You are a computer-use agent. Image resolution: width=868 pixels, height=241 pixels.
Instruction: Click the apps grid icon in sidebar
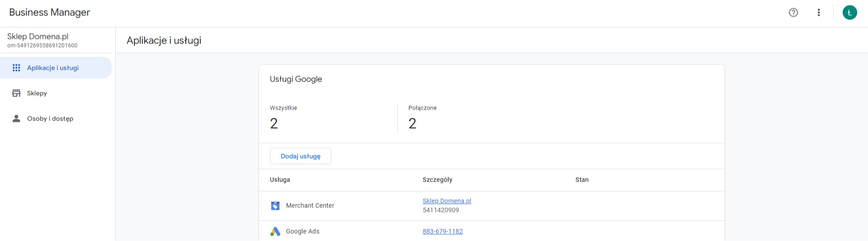point(16,68)
